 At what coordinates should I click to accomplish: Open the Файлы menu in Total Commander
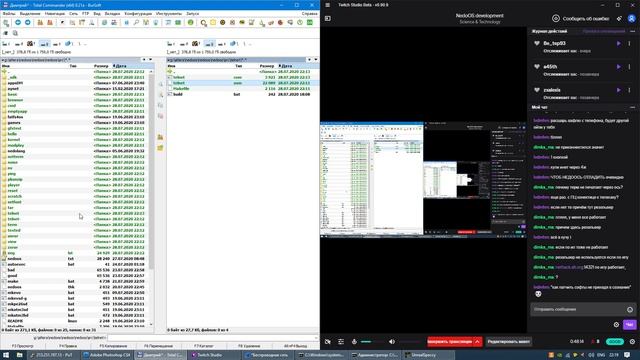[9, 13]
